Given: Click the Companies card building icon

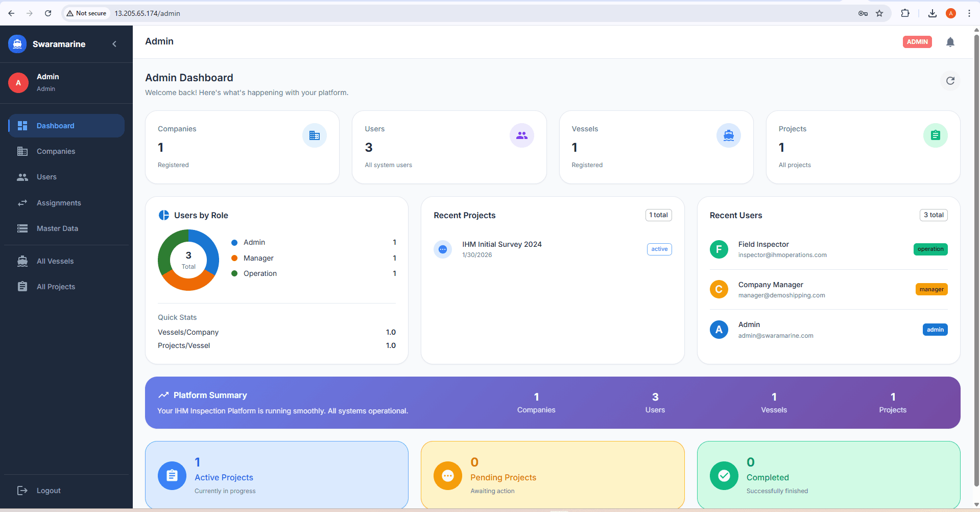Looking at the screenshot, I should (314, 135).
